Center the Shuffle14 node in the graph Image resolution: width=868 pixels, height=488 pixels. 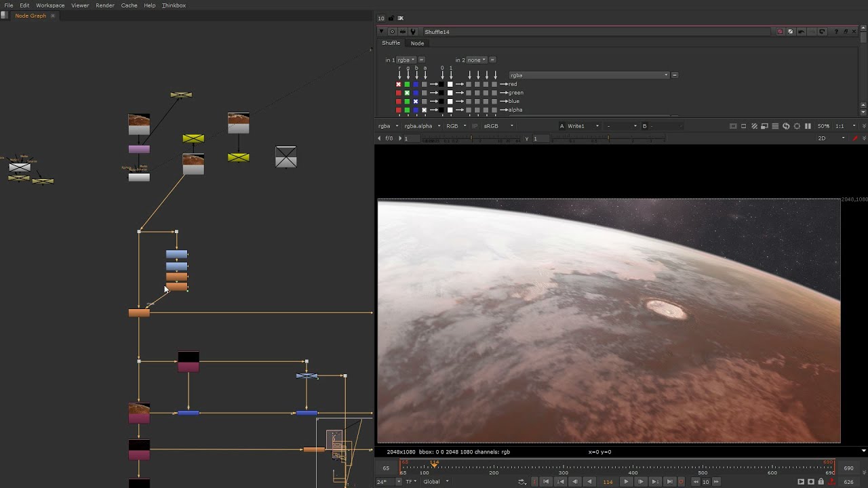(x=392, y=32)
